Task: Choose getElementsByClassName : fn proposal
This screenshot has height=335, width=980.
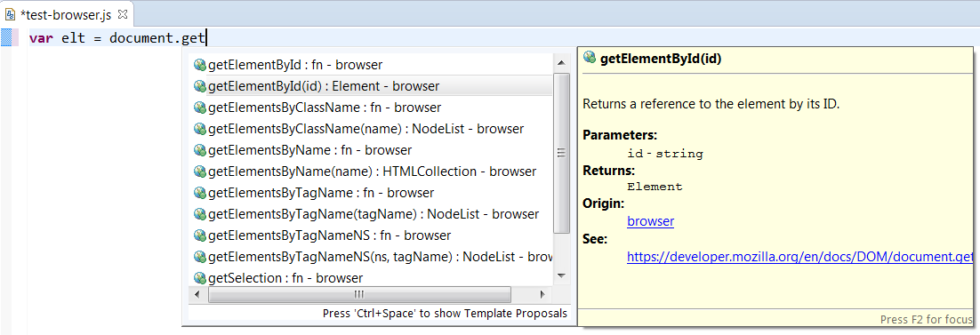Action: click(371, 107)
